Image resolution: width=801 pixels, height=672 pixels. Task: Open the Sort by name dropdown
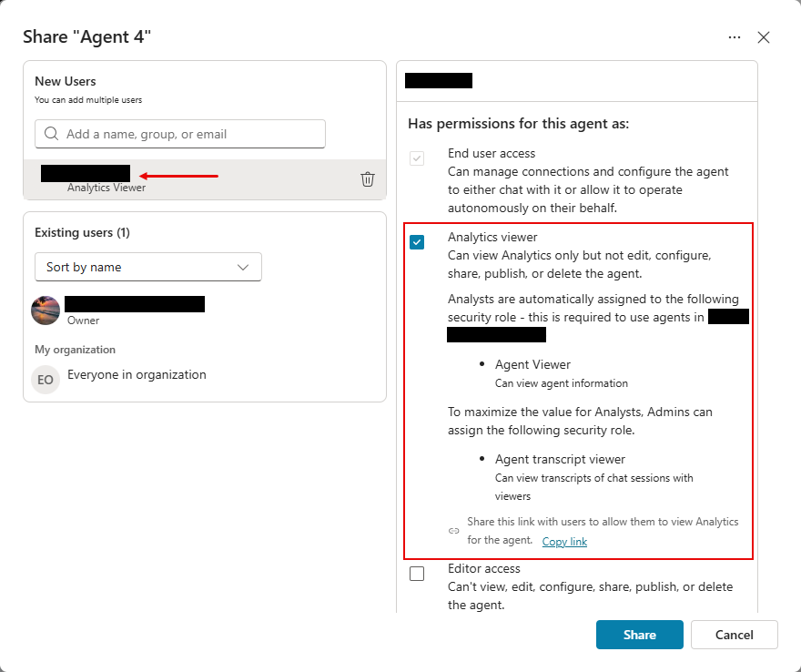147,267
